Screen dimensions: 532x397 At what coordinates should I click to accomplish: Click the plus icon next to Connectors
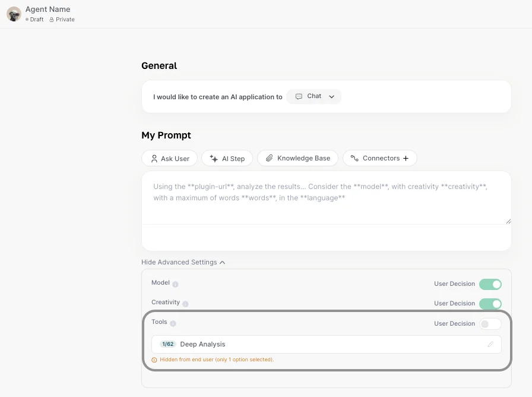[x=406, y=158]
